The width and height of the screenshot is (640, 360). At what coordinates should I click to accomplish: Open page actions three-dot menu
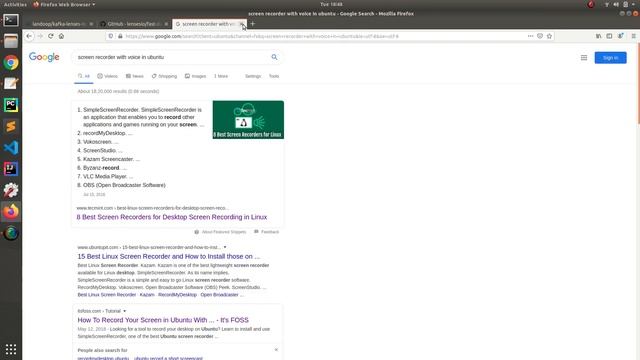pos(530,36)
